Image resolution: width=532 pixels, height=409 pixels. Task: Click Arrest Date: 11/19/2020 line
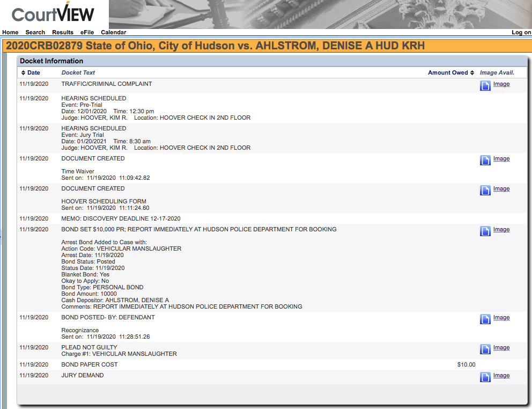93,255
